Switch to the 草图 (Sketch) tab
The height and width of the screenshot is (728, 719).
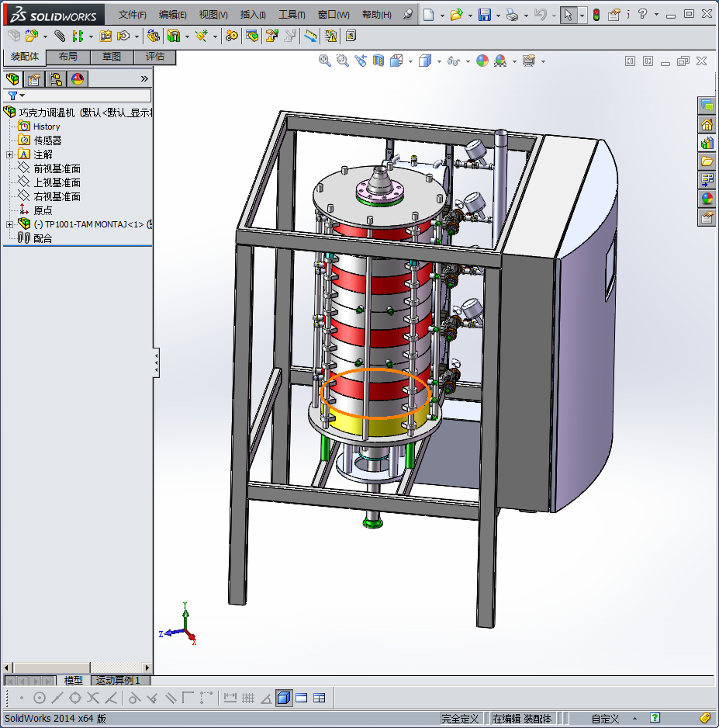tap(112, 57)
